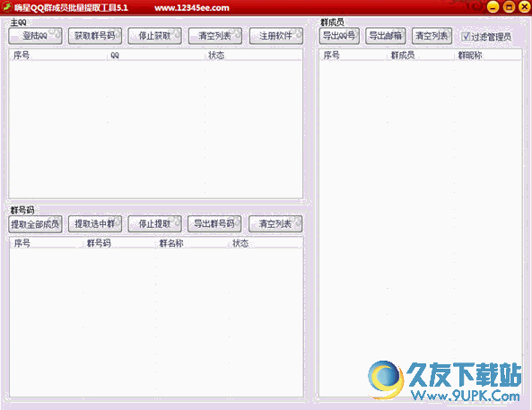Select 状态 column header in 群号码 list
532x410 pixels.
[266, 243]
